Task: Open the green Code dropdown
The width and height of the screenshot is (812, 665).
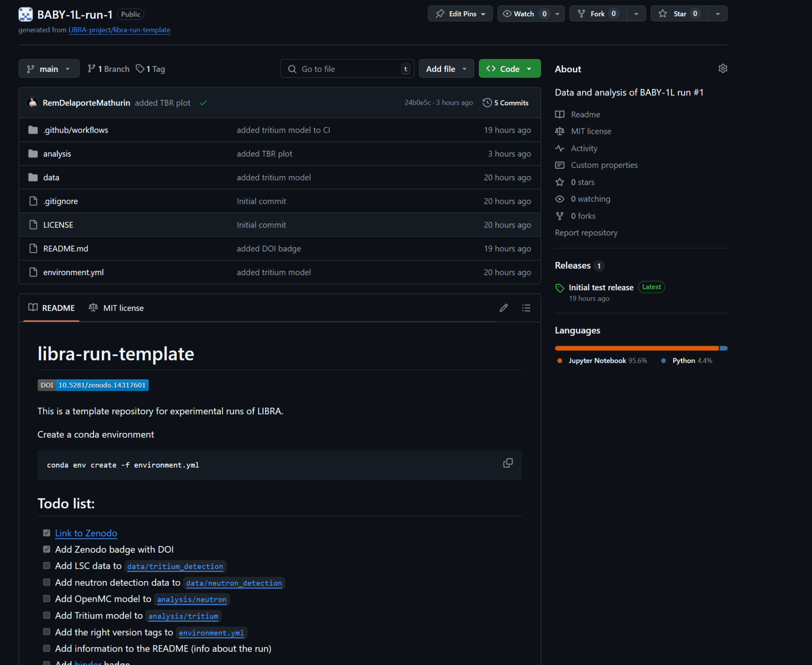Action: click(x=509, y=68)
